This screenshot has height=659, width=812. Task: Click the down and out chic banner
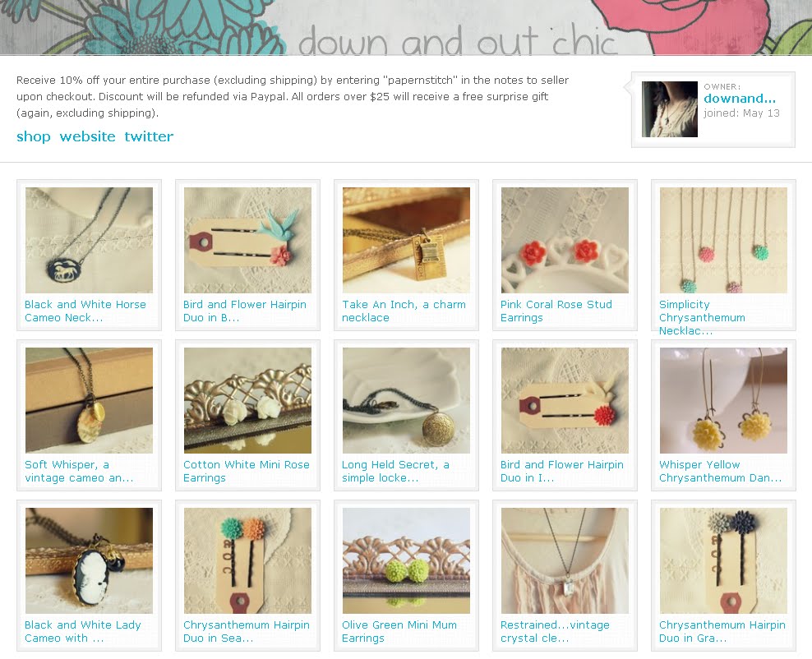click(x=406, y=27)
